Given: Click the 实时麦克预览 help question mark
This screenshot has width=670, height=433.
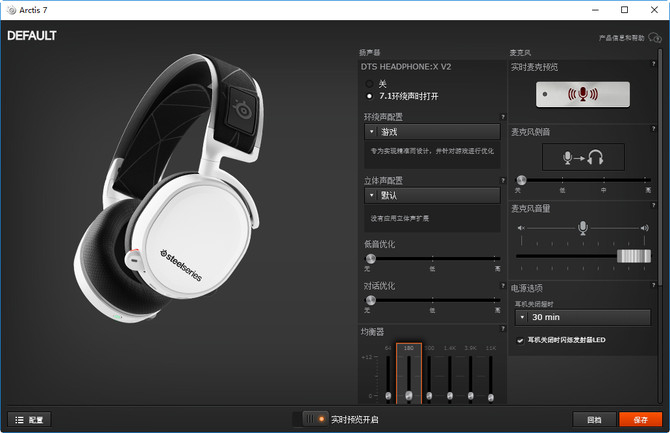Looking at the screenshot, I should (x=653, y=64).
